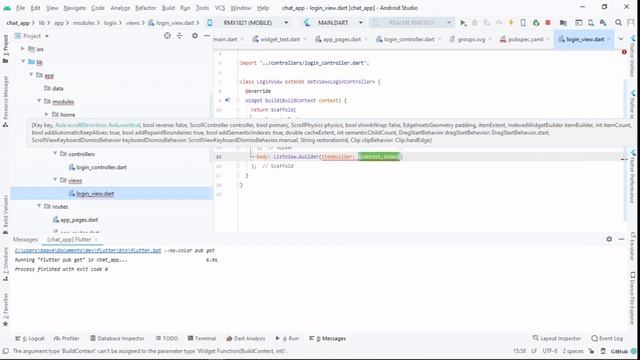This screenshot has height=360, width=640.
Task: Open the search everywhere magnifier icon
Action: pyautogui.click(x=618, y=23)
